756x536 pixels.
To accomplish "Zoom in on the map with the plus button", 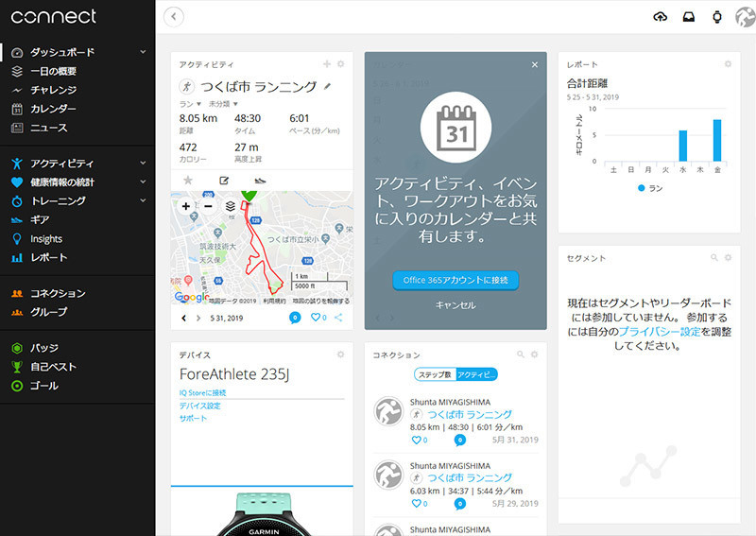I will click(185, 206).
